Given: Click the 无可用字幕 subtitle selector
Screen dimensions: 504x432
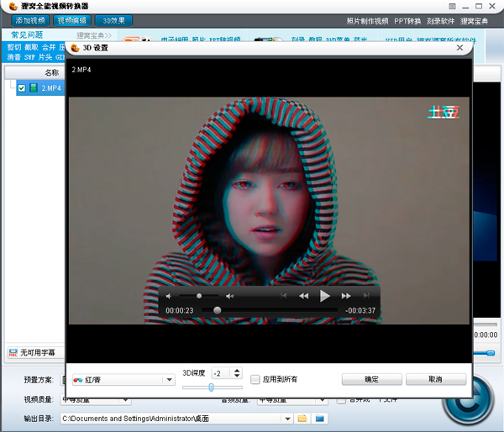Looking at the screenshot, I should (x=37, y=353).
